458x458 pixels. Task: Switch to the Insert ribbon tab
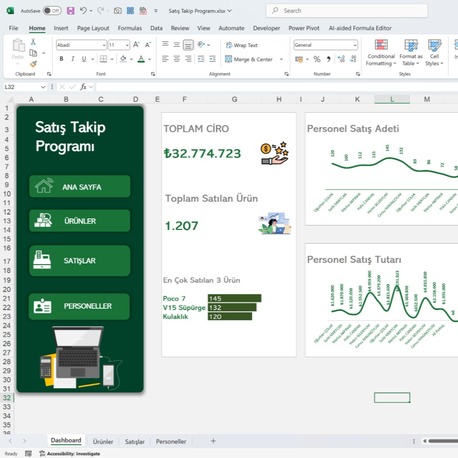coord(61,28)
